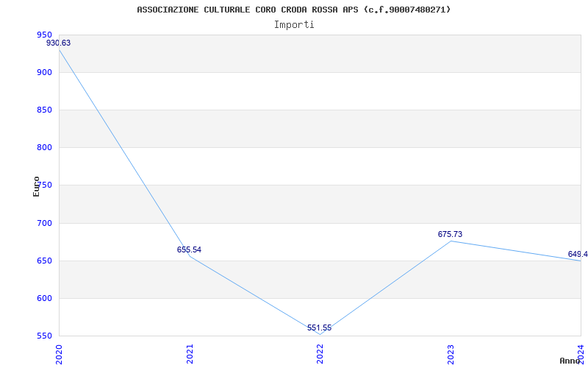Click the Anno x-axis title

point(570,361)
